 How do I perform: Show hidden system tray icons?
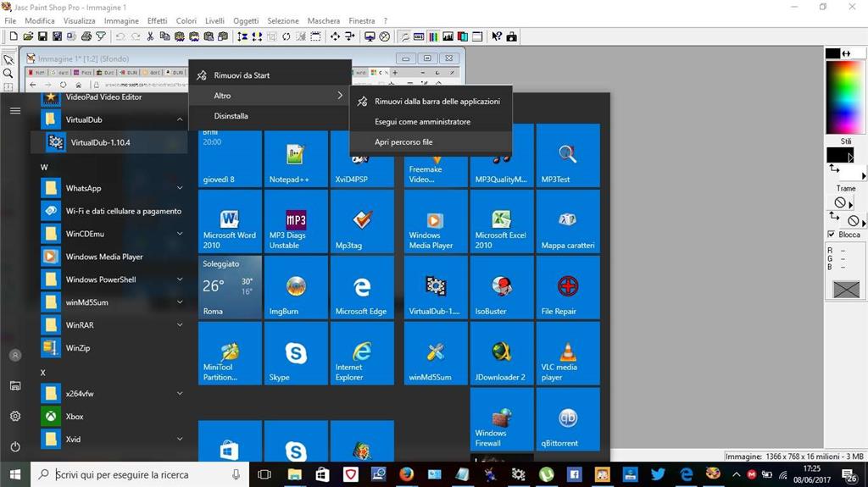(x=737, y=474)
